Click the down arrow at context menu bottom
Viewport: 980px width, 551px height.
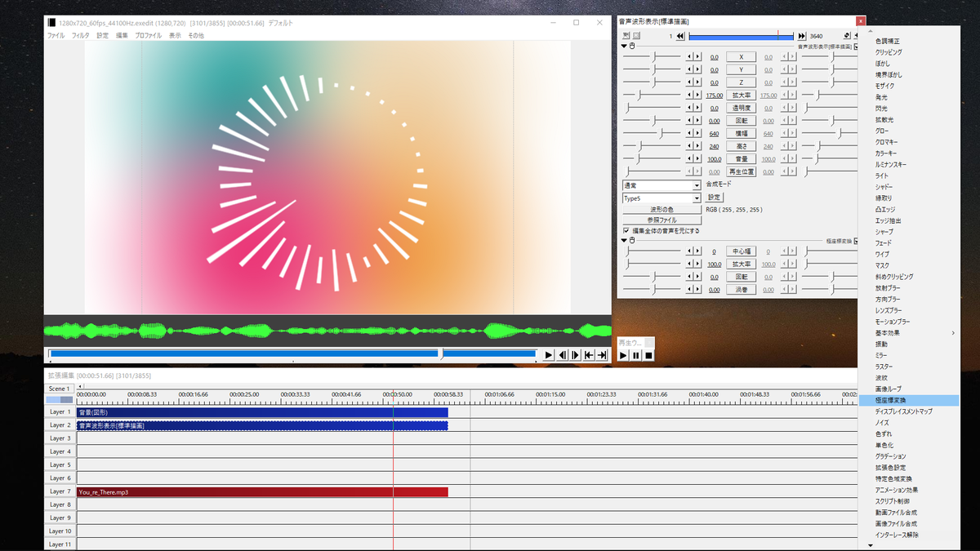coord(871,545)
